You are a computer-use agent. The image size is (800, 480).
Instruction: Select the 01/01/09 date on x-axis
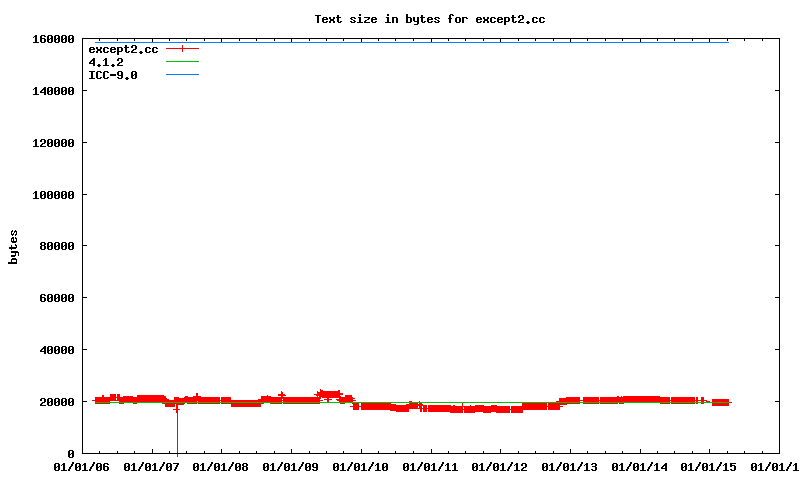[291, 467]
